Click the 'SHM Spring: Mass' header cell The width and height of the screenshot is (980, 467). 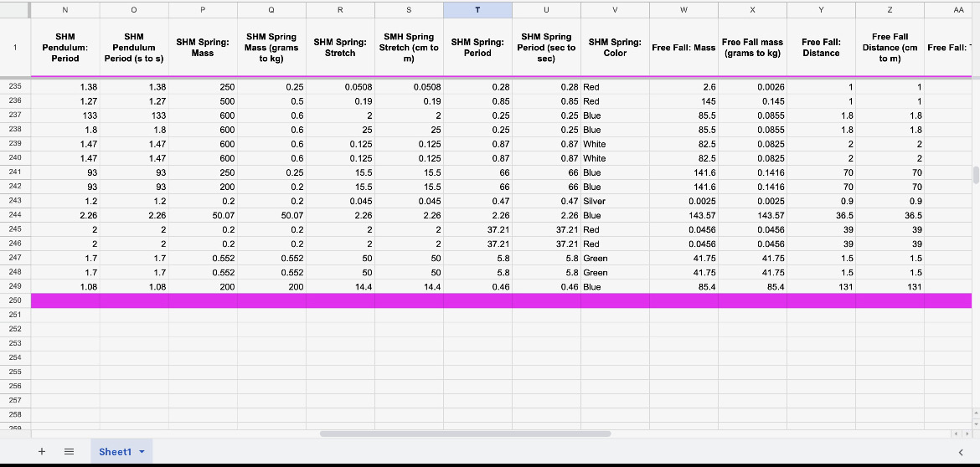pyautogui.click(x=204, y=48)
